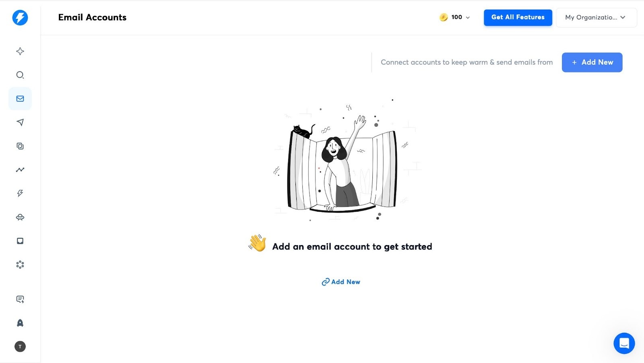
Task: Open the rocket sidebar icon
Action: pyautogui.click(x=20, y=323)
